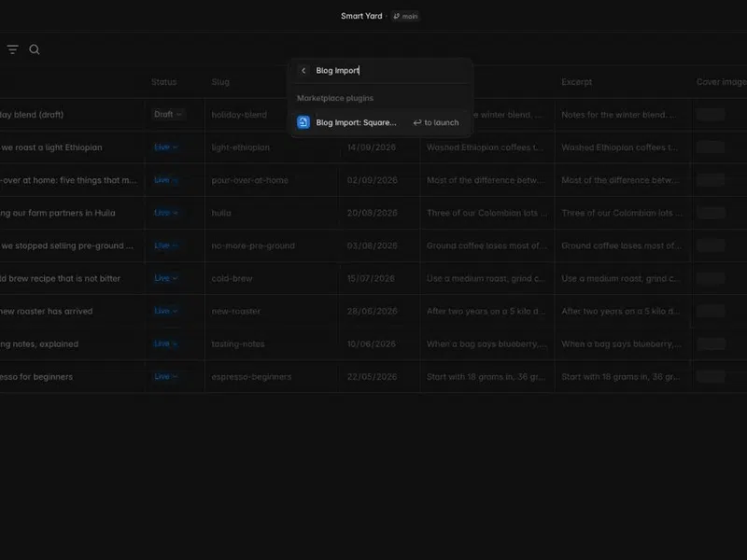
Task: Click the Excerpt column header
Action: click(x=576, y=82)
